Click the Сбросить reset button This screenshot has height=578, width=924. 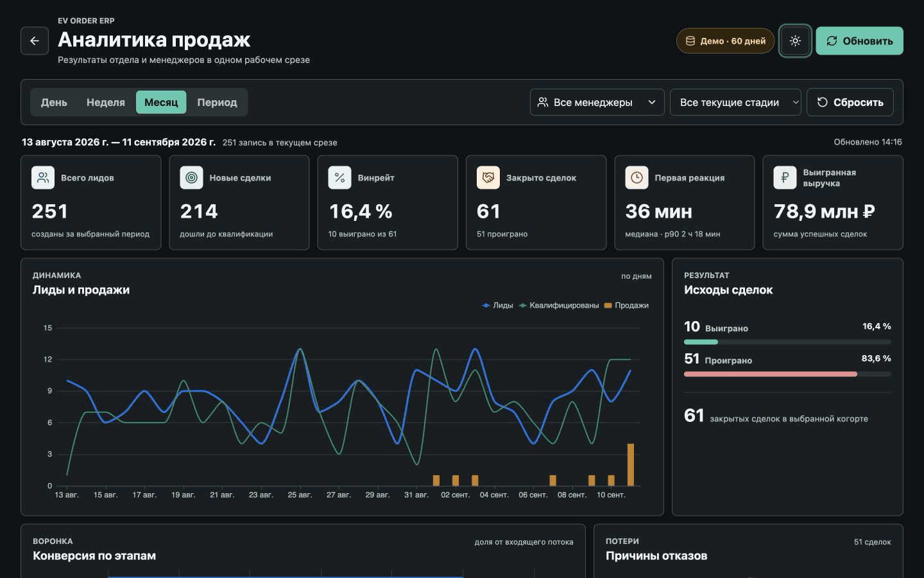point(850,102)
